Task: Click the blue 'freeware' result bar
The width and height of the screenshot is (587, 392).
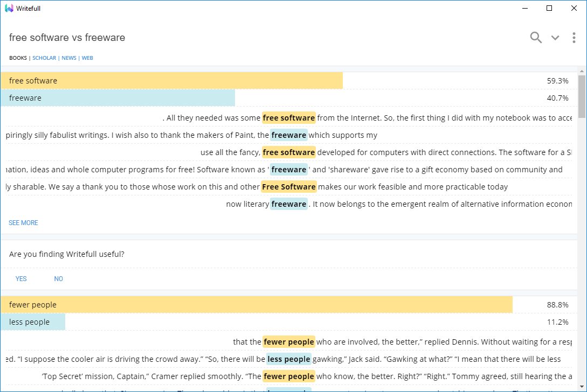Action: pyautogui.click(x=118, y=97)
